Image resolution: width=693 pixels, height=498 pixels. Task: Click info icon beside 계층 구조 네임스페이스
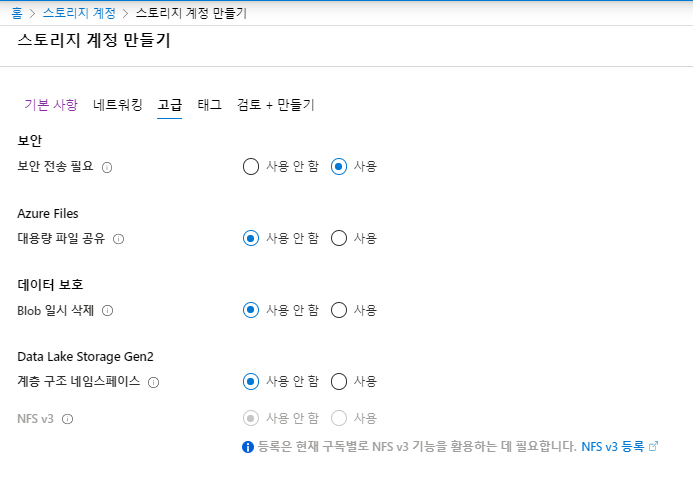pos(153,382)
